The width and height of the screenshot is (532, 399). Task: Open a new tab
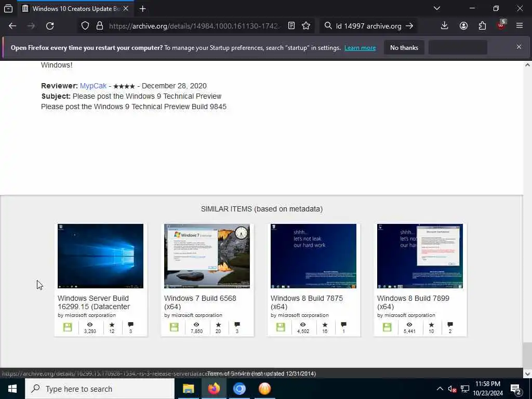click(142, 9)
